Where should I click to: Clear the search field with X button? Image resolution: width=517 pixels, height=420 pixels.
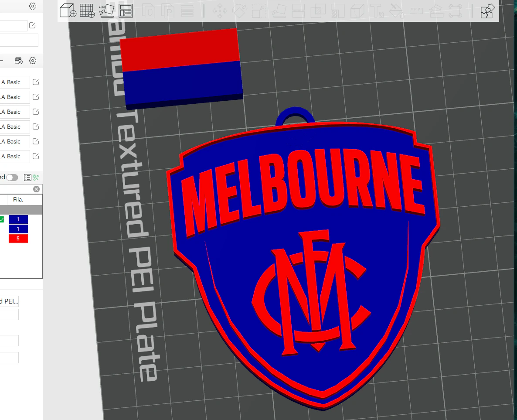(x=37, y=189)
